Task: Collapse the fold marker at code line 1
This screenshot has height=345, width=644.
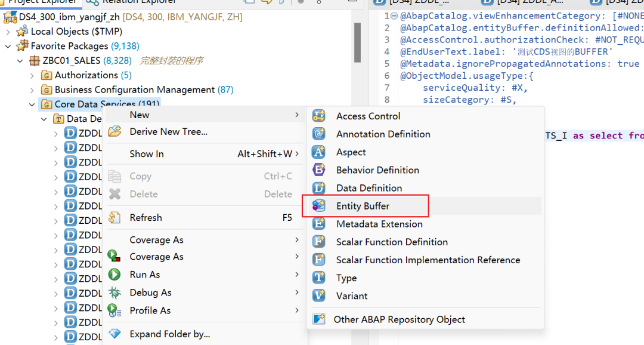Action: 394,16
